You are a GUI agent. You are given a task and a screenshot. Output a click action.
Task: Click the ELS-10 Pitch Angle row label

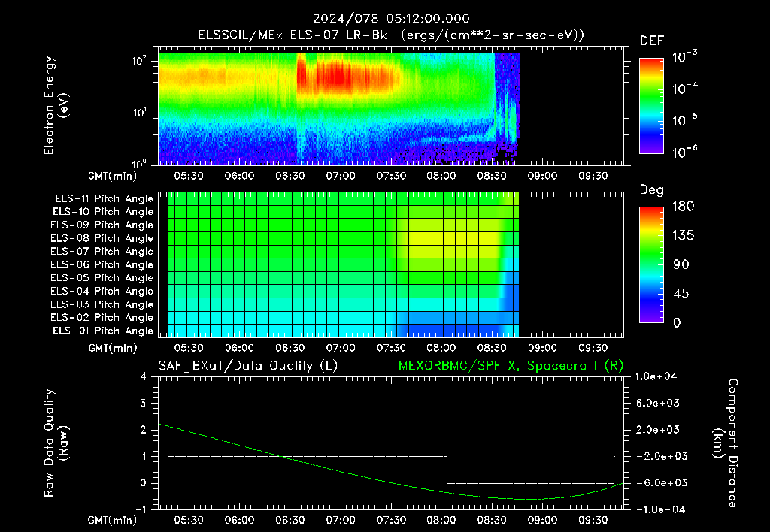(103, 212)
